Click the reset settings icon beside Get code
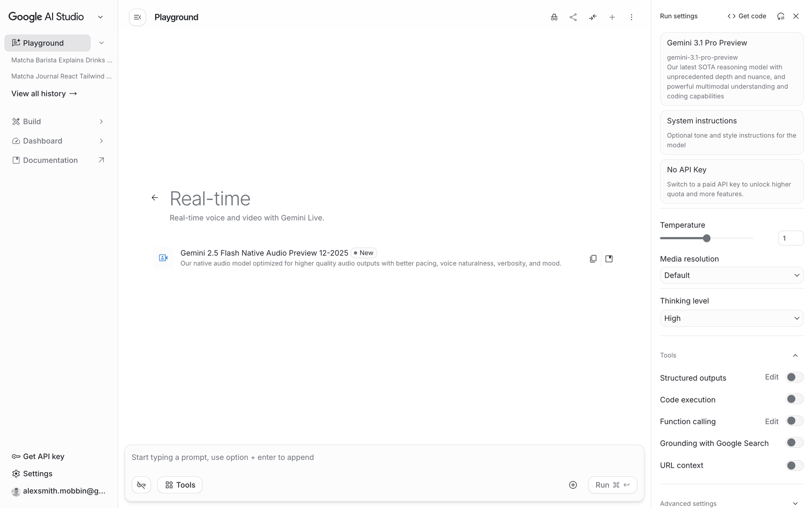Viewport: 812px width, 508px height. coord(781,16)
